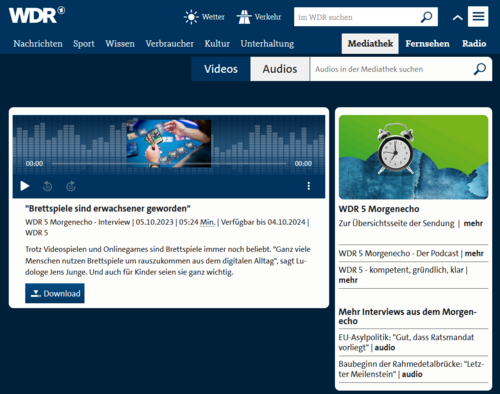Open the Wetter sun icon
The width and height of the screenshot is (500, 394).
pos(191,17)
